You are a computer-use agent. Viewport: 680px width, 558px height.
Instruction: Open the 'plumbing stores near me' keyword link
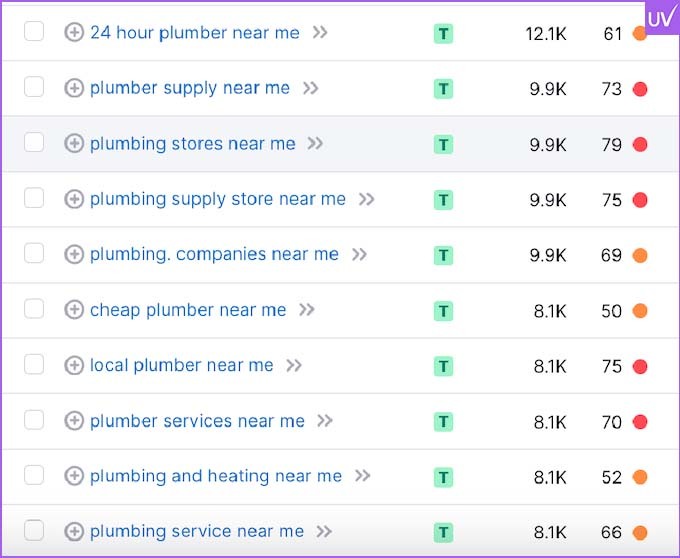pyautogui.click(x=193, y=144)
